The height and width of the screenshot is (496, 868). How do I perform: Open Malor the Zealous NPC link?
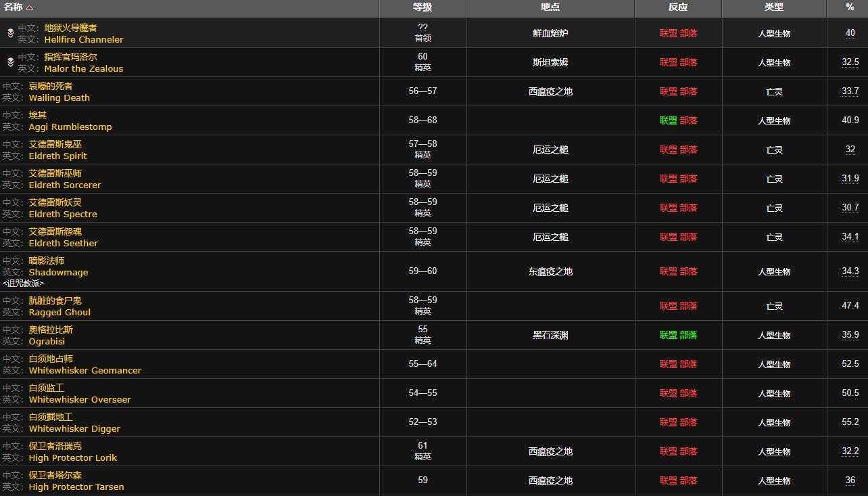84,68
